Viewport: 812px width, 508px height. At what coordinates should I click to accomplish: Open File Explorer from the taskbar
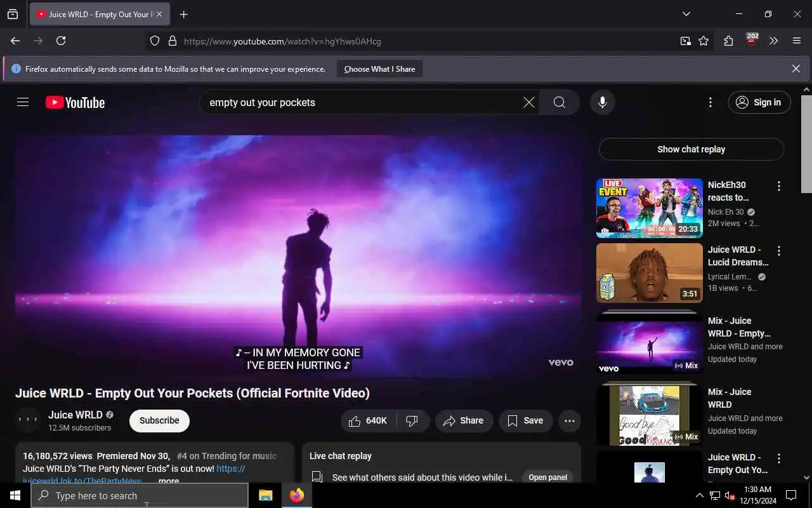(x=265, y=495)
